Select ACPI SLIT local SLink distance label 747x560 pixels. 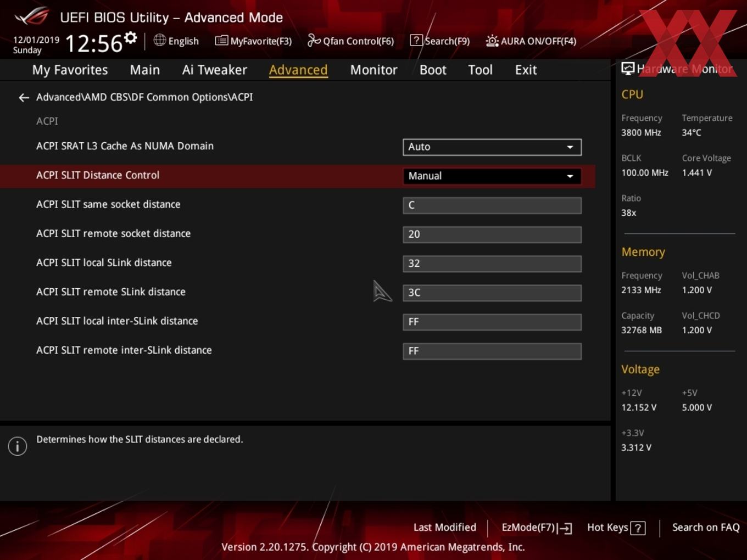[104, 262]
